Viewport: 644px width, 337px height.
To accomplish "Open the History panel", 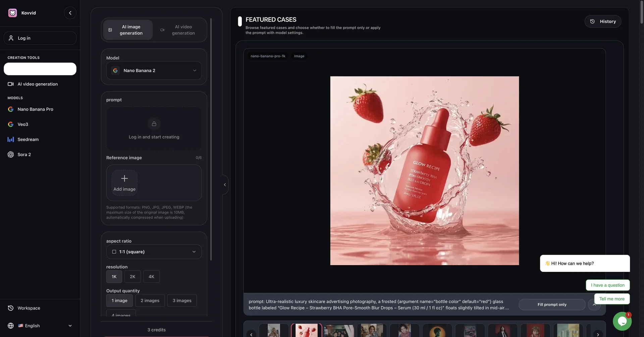I will click(x=603, y=21).
